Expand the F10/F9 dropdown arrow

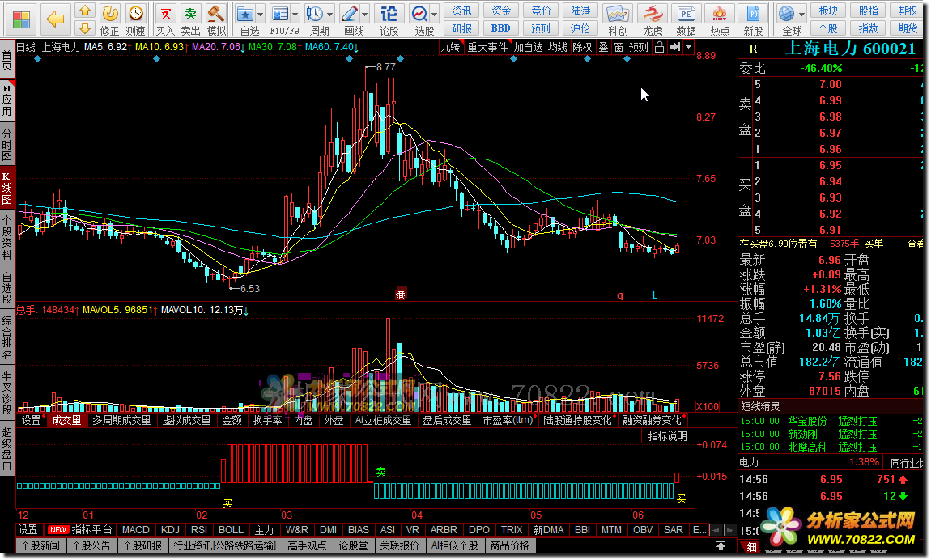tap(295, 14)
